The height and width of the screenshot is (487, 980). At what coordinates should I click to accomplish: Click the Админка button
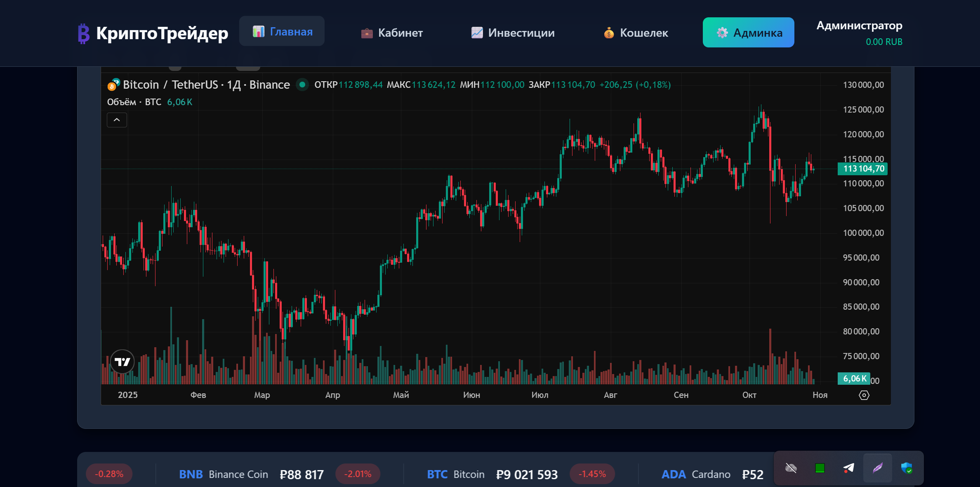coord(748,33)
